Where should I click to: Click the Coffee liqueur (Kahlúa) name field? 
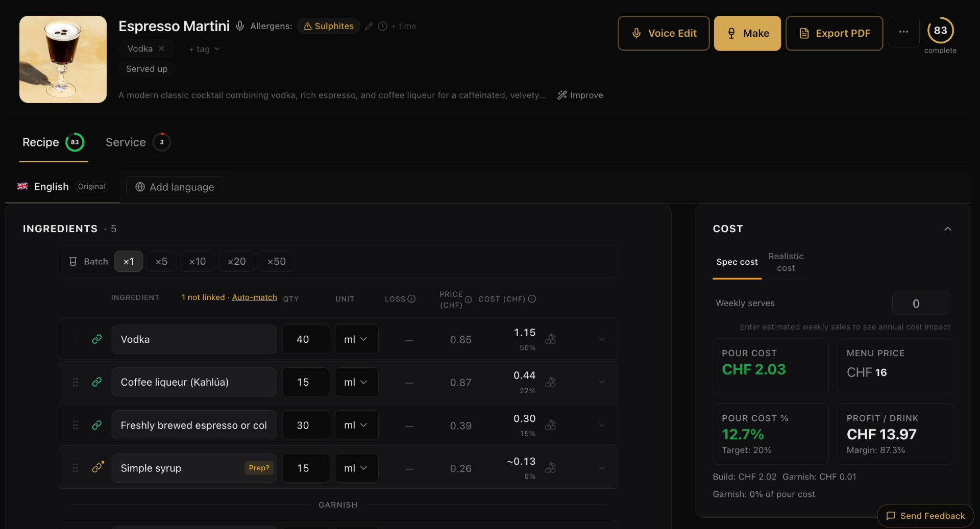coord(194,382)
